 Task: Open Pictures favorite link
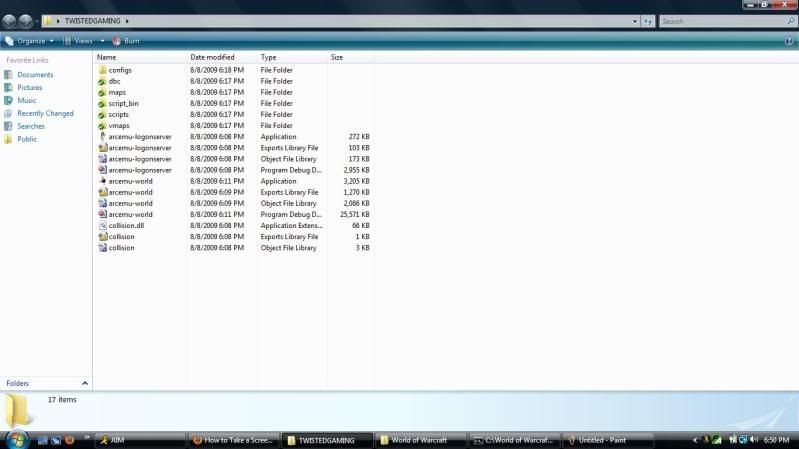[30, 87]
